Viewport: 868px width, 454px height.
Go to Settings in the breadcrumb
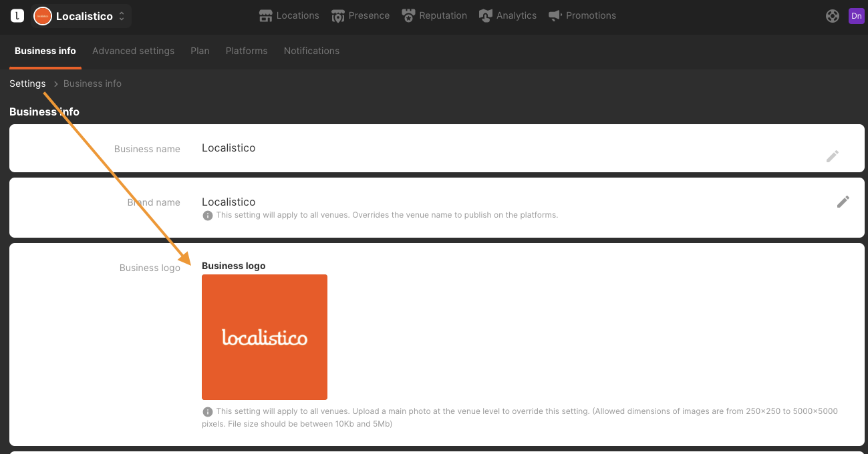[x=27, y=83]
